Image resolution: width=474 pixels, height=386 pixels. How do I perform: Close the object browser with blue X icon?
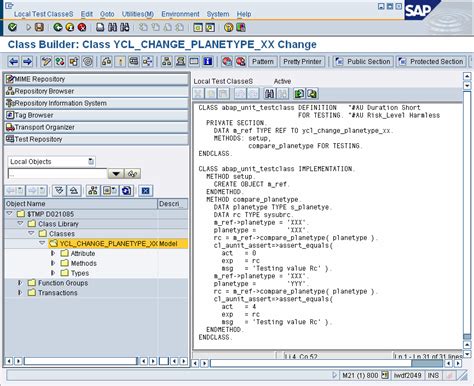click(x=145, y=191)
